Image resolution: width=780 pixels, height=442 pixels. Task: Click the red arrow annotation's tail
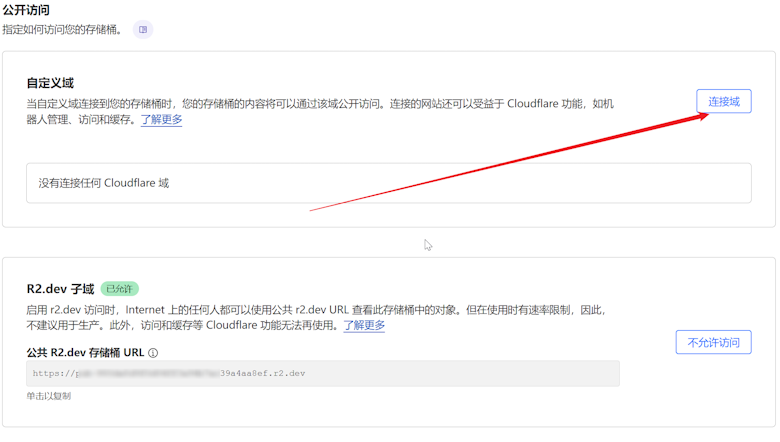point(313,210)
